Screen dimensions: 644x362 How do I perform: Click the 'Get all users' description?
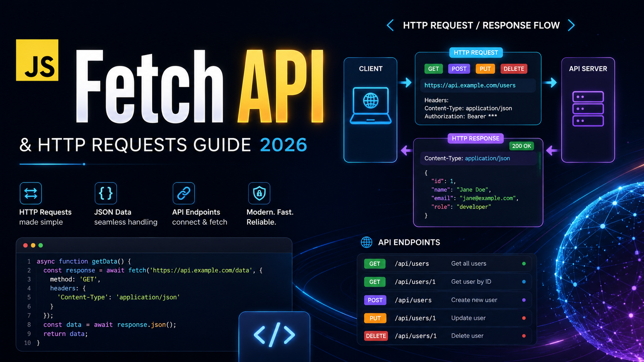[x=469, y=264]
